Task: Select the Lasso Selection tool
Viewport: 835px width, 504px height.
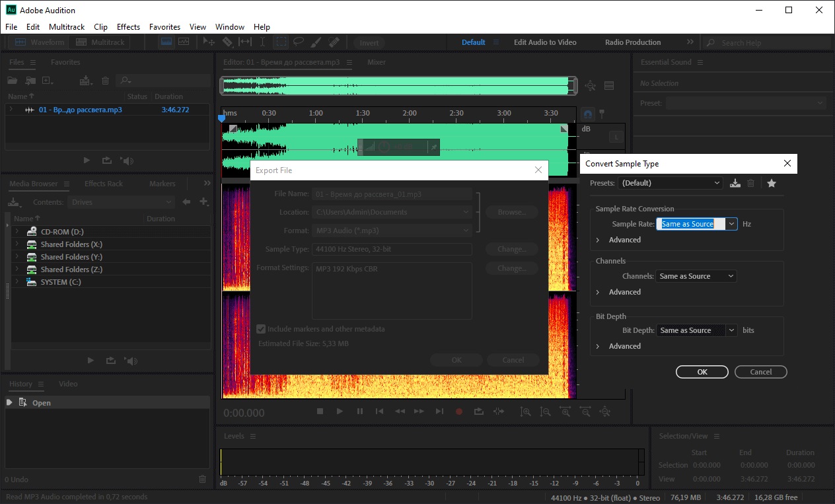Action: tap(299, 42)
